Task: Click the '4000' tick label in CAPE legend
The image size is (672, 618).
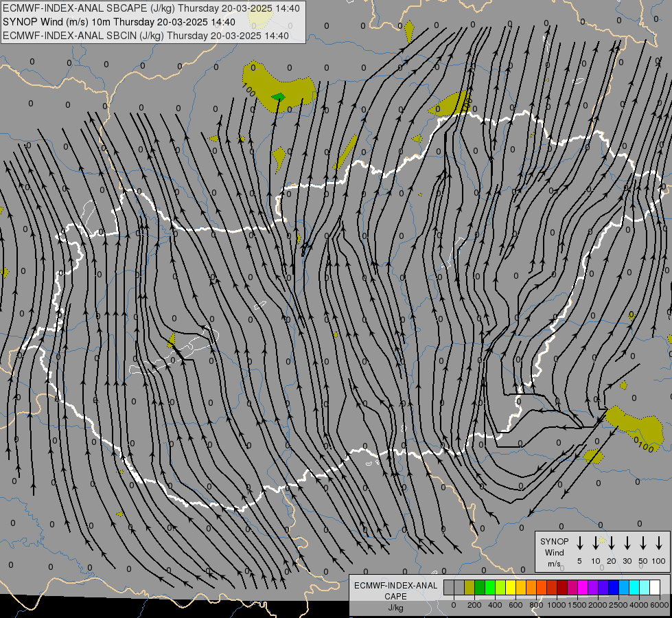Action: coord(638,605)
